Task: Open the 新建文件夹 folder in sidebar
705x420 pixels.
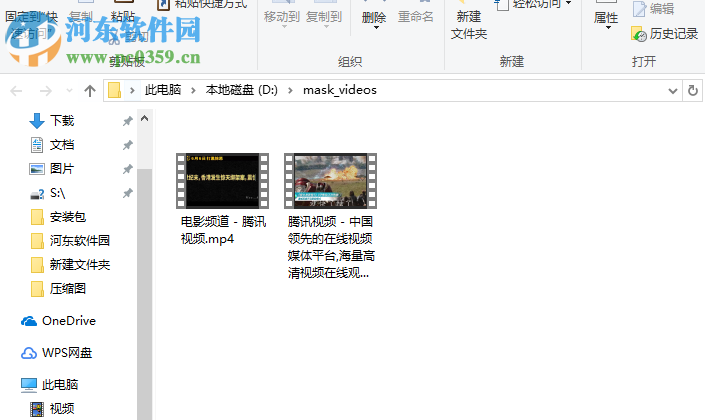Action: 80,264
